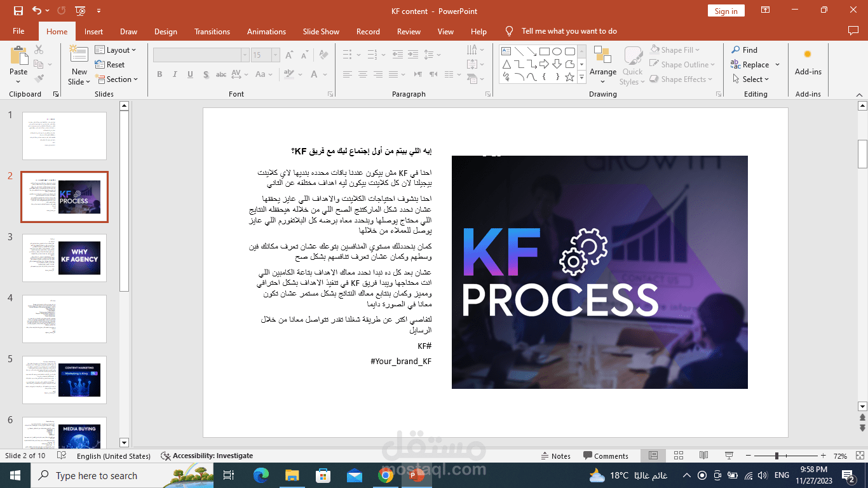Open the File menu

tap(18, 31)
